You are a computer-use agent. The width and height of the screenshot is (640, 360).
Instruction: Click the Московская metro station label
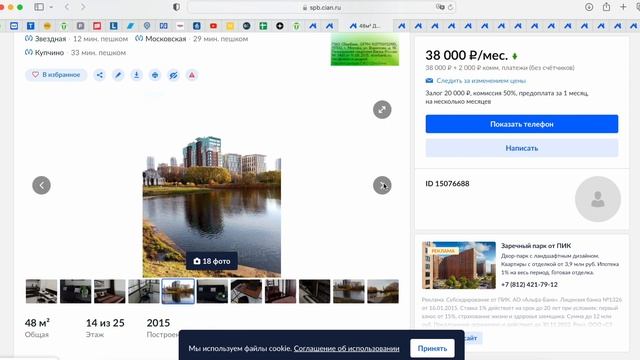pos(165,39)
